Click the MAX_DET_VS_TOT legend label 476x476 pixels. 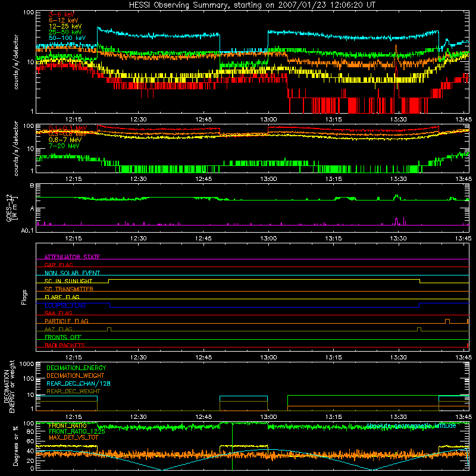click(x=73, y=437)
